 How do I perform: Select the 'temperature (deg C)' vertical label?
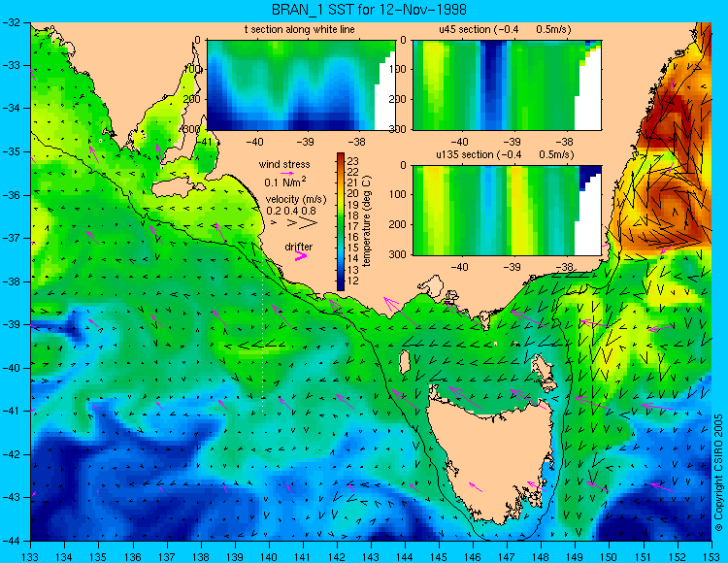[x=367, y=221]
